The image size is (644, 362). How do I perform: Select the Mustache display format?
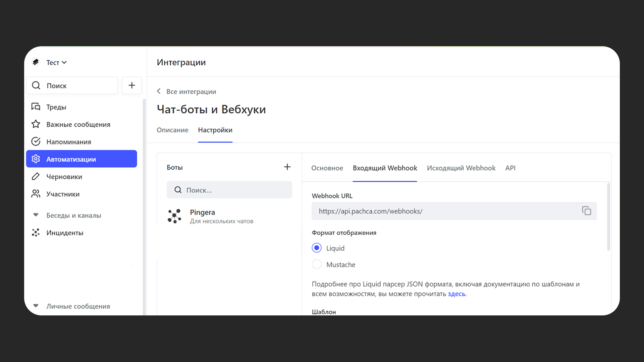click(317, 264)
